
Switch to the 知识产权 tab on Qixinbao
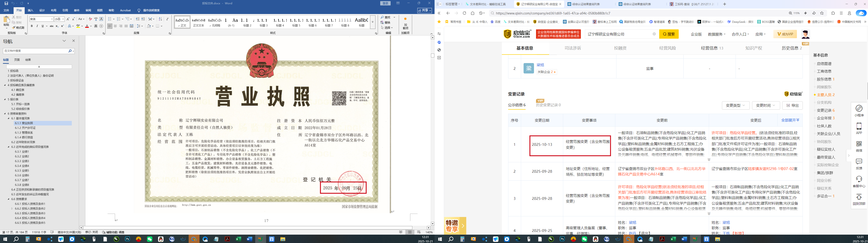(754, 48)
